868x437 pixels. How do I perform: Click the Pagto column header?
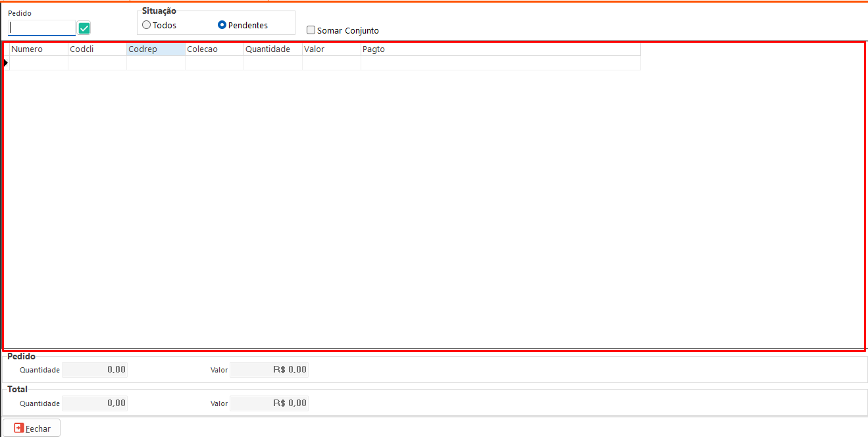500,49
